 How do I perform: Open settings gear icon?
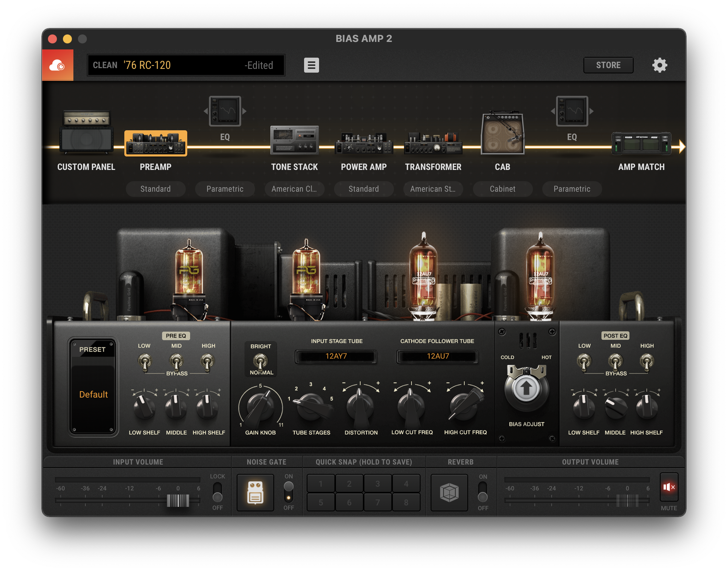[659, 65]
